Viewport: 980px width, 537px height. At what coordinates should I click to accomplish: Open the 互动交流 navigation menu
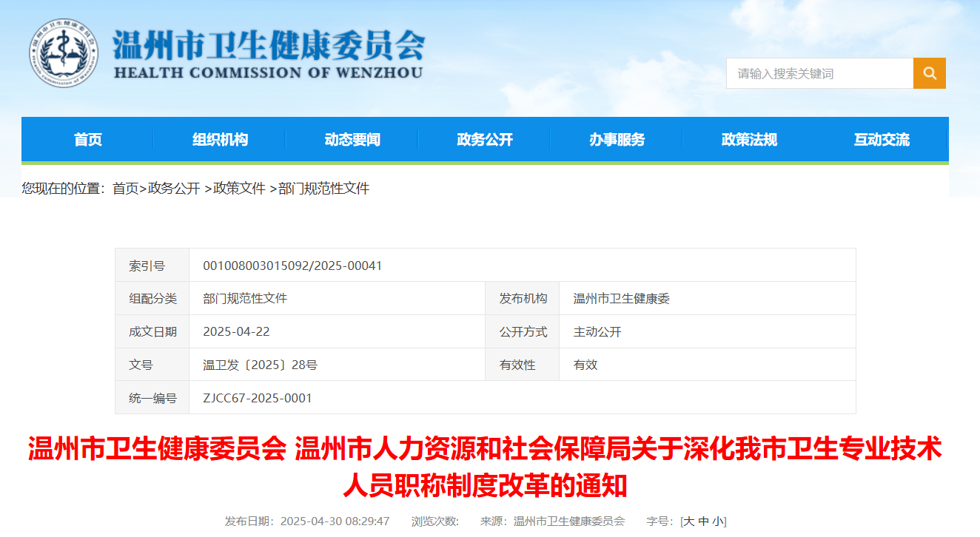pos(881,139)
